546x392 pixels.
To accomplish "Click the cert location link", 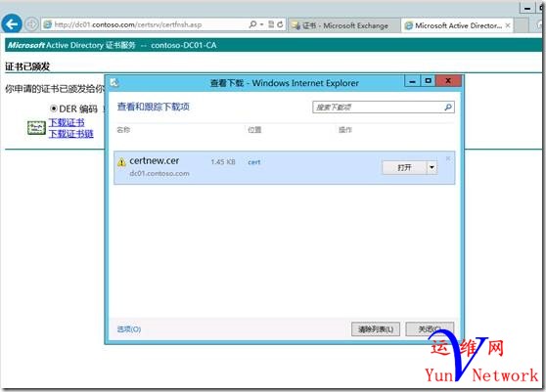I will click(253, 162).
